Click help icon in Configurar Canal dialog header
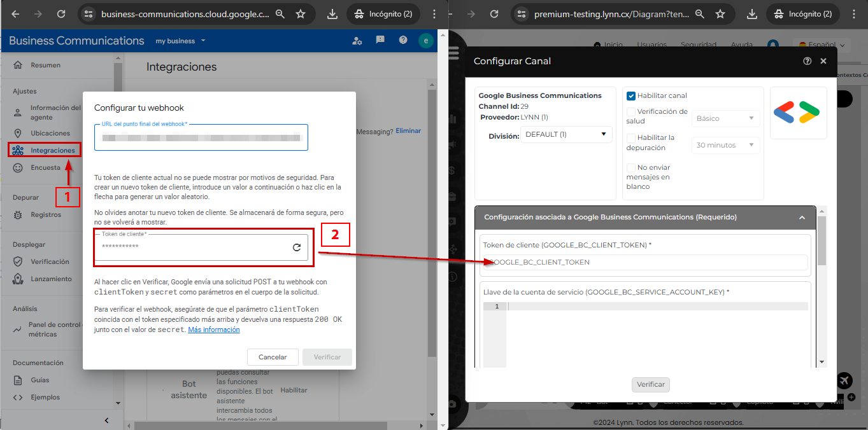This screenshot has height=430, width=868. tap(808, 61)
